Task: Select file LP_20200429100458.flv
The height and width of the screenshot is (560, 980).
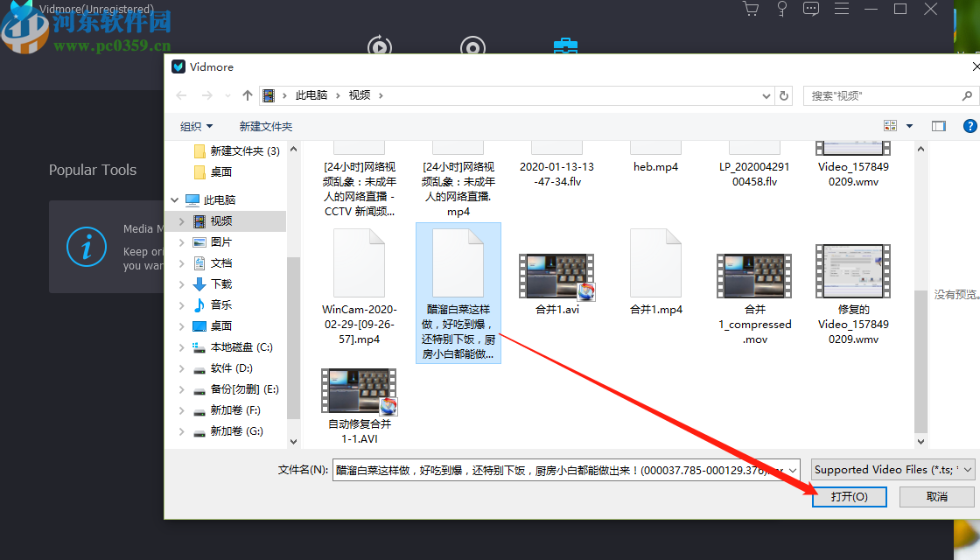Action: click(754, 164)
